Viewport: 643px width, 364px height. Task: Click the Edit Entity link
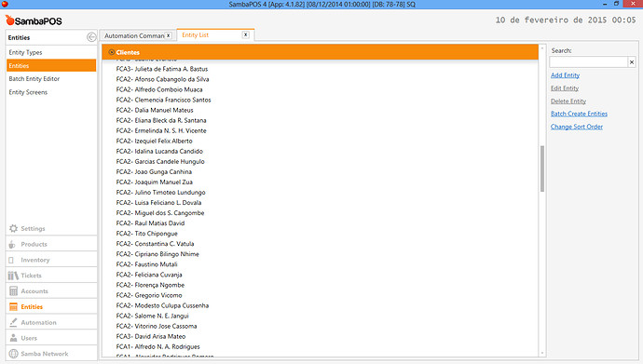coord(565,88)
